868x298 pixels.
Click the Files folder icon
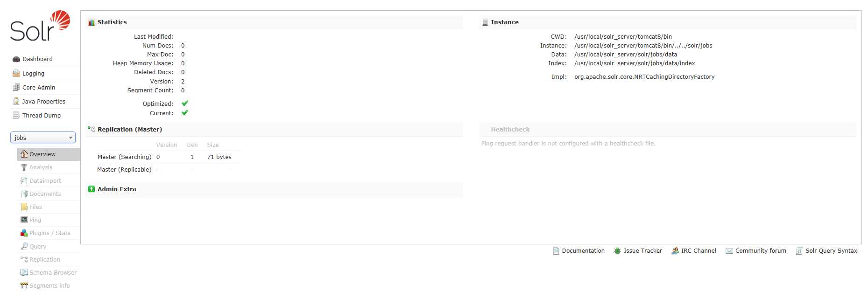pos(24,207)
